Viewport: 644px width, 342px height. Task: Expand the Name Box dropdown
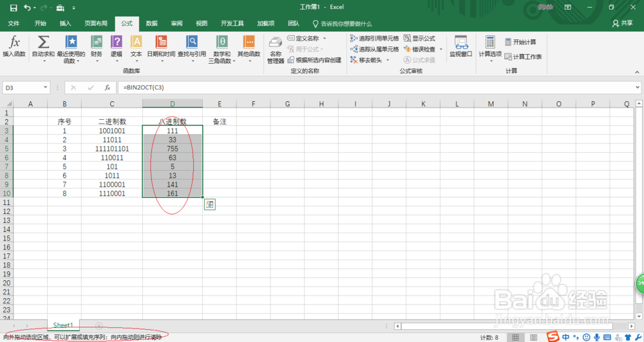(x=45, y=88)
